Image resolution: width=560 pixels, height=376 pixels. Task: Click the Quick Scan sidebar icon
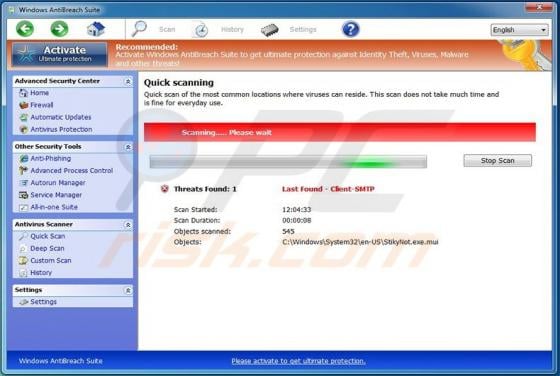click(24, 236)
